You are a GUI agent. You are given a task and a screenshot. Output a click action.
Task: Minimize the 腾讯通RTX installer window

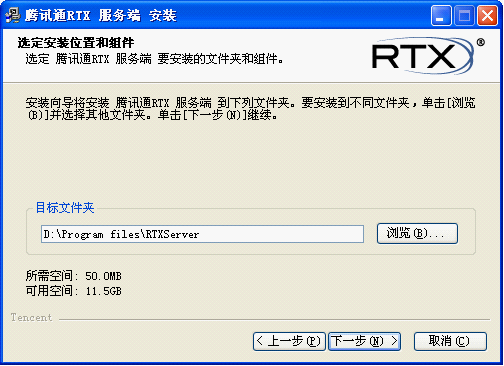[x=441, y=15]
